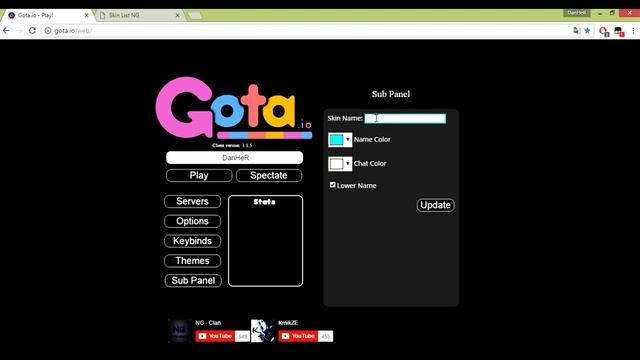640x360 pixels.
Task: Click the Update button in Sub Panel
Action: tap(436, 205)
